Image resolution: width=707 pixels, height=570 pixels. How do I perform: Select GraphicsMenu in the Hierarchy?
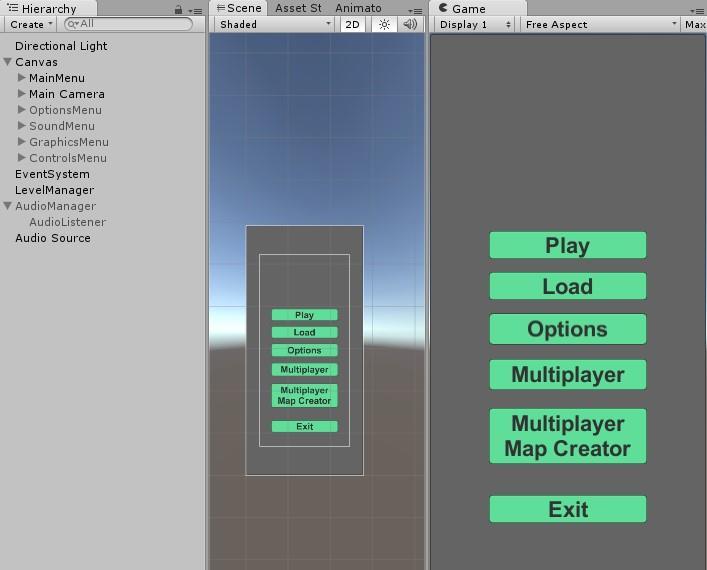(69, 142)
